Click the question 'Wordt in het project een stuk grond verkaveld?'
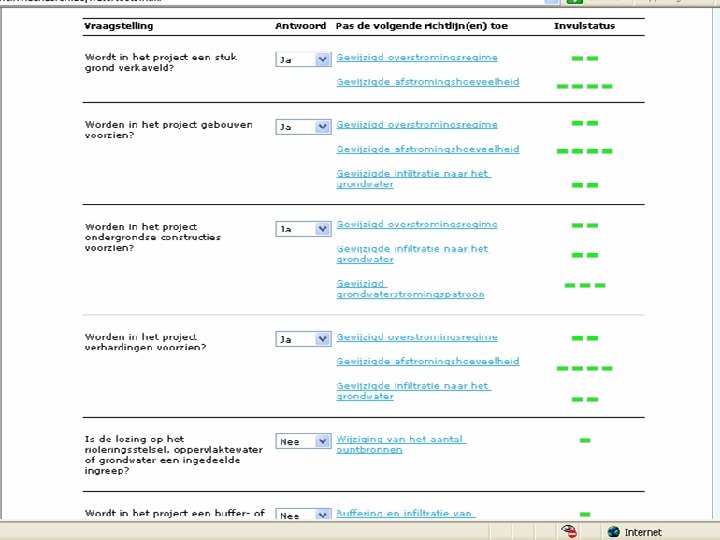The width and height of the screenshot is (720, 540). 161,62
